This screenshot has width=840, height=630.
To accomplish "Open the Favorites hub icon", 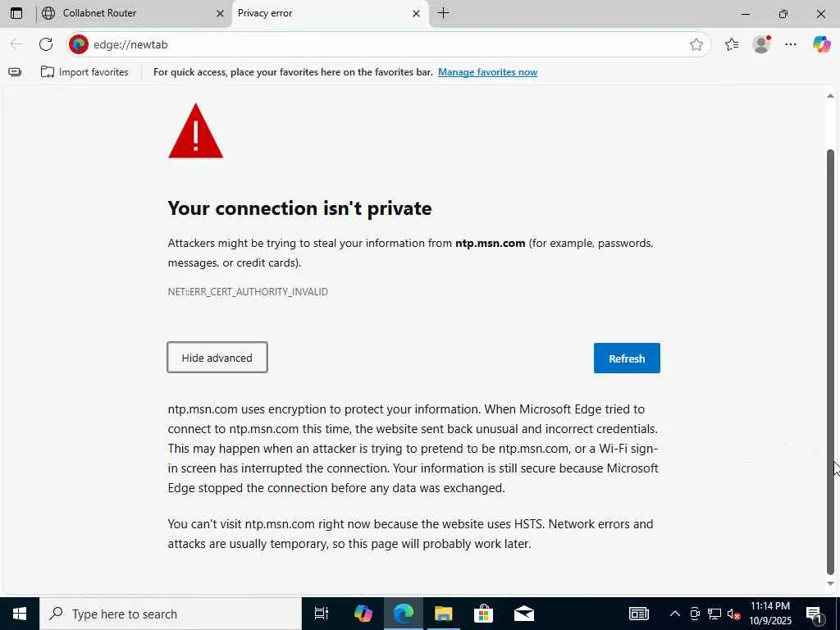I will [732, 44].
